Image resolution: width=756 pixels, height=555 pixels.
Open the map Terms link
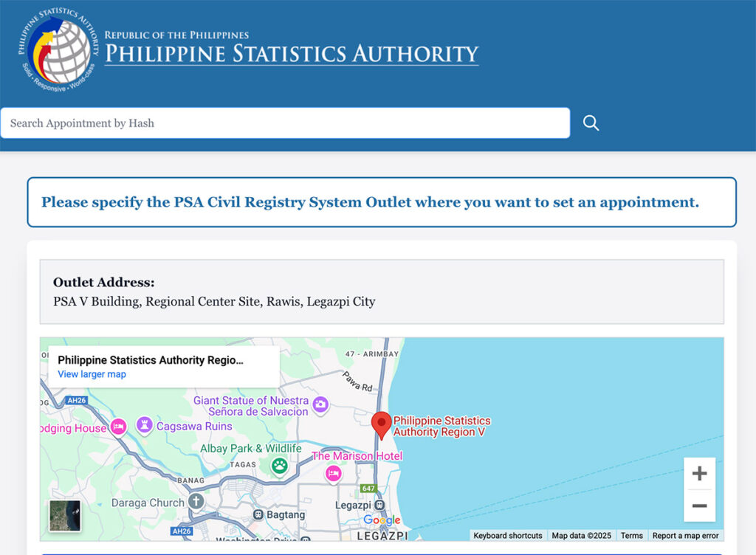(631, 535)
